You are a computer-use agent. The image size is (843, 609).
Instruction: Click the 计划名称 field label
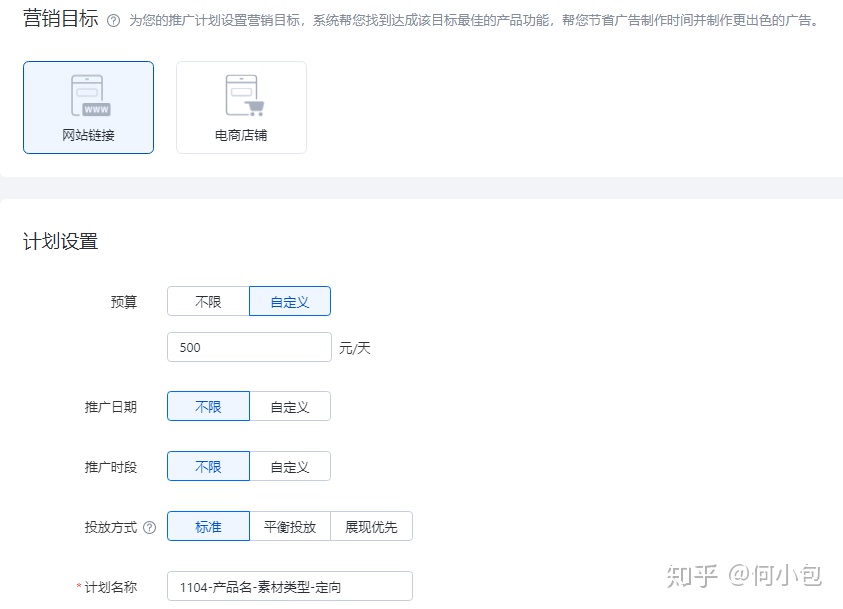point(111,587)
